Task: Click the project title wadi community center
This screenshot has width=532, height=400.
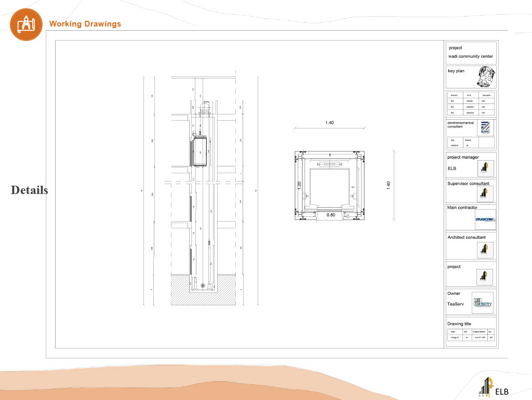Action: coord(471,56)
